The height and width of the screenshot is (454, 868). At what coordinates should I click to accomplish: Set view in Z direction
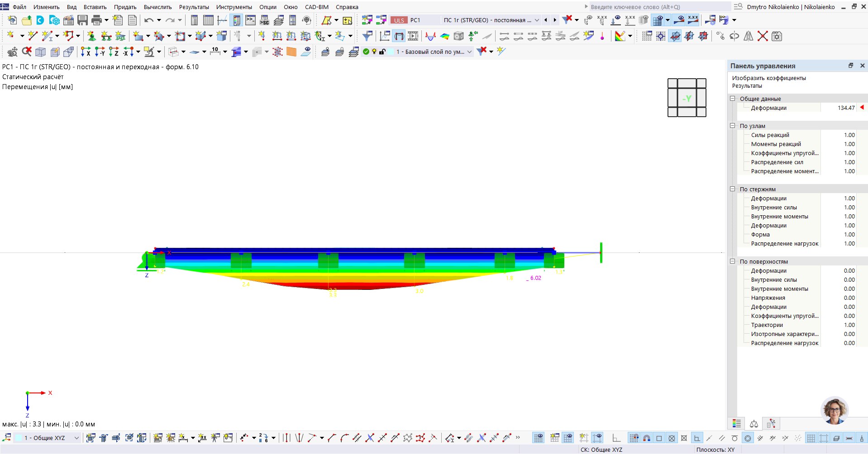[114, 52]
